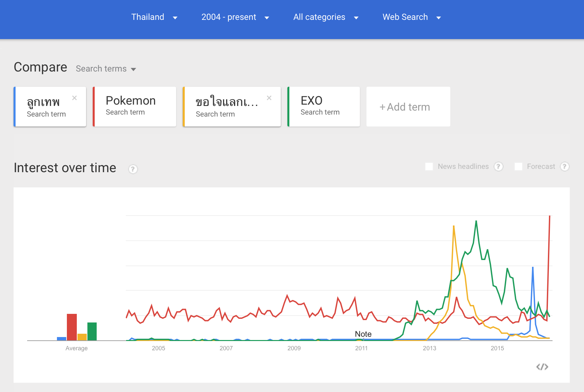Remove the ขอใจแลก search term

click(x=269, y=98)
